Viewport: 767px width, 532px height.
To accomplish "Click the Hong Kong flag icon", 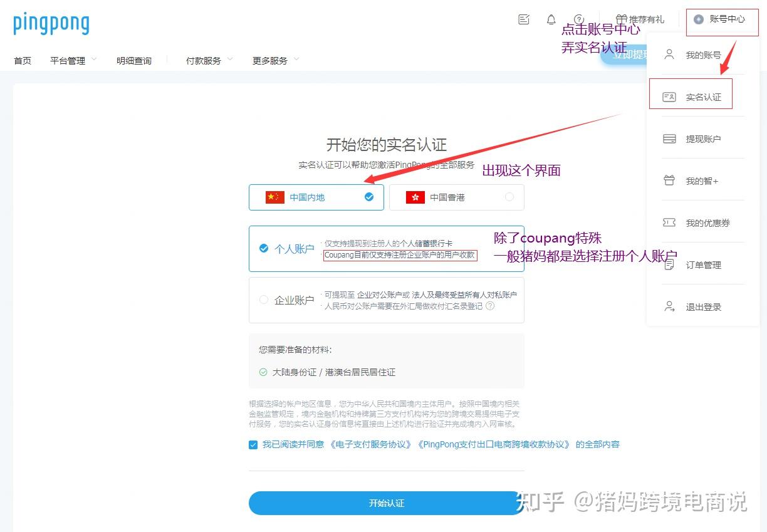I will pyautogui.click(x=415, y=197).
